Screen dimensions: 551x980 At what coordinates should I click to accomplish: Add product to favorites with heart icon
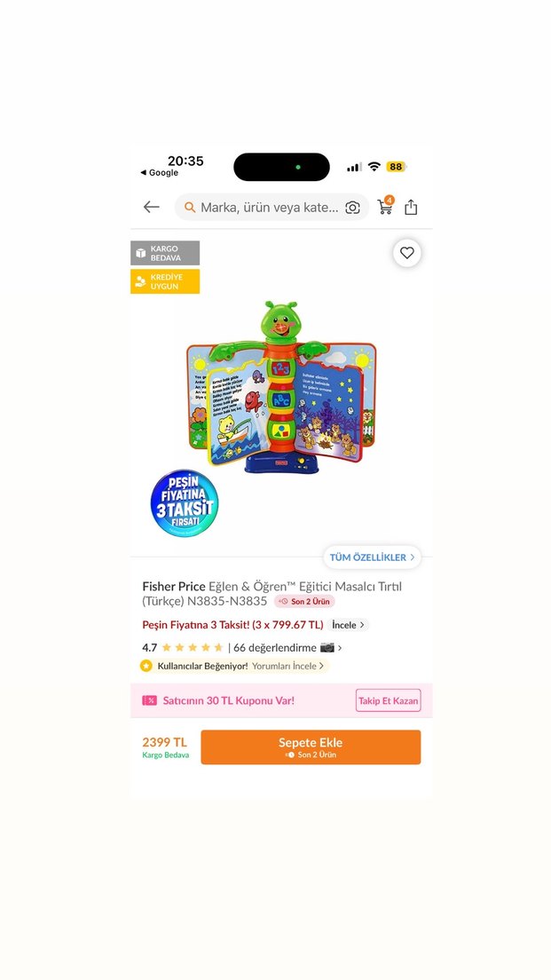pyautogui.click(x=406, y=253)
